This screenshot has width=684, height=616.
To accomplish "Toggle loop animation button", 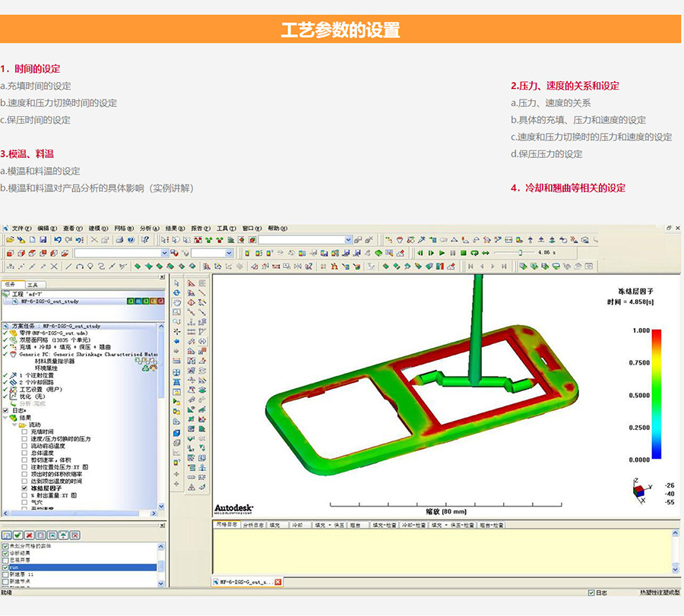I will [x=474, y=253].
